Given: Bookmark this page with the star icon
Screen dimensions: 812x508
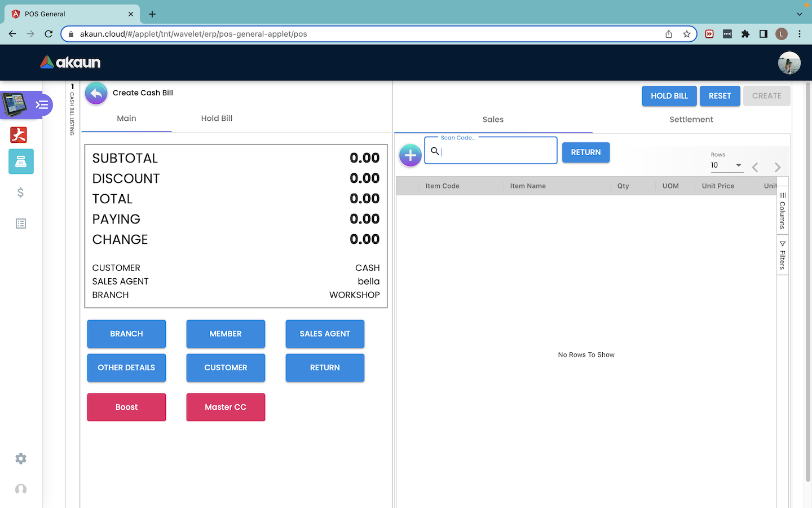Looking at the screenshot, I should [x=687, y=34].
